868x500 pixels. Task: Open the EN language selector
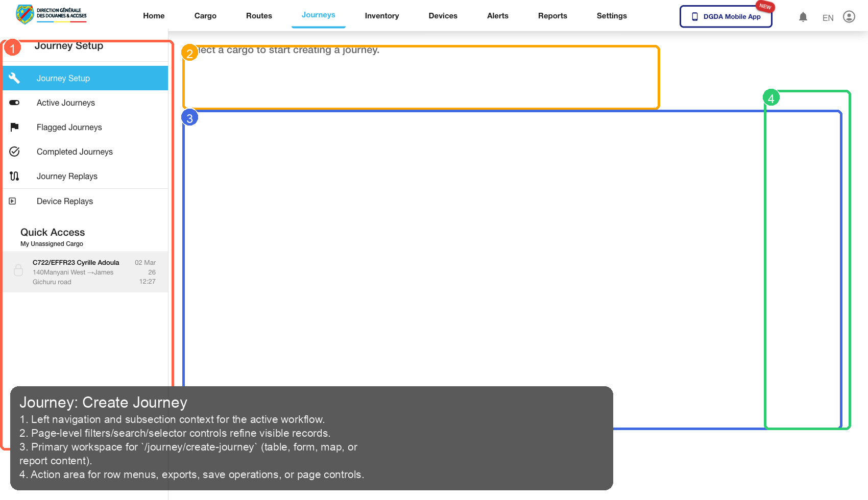pos(828,17)
